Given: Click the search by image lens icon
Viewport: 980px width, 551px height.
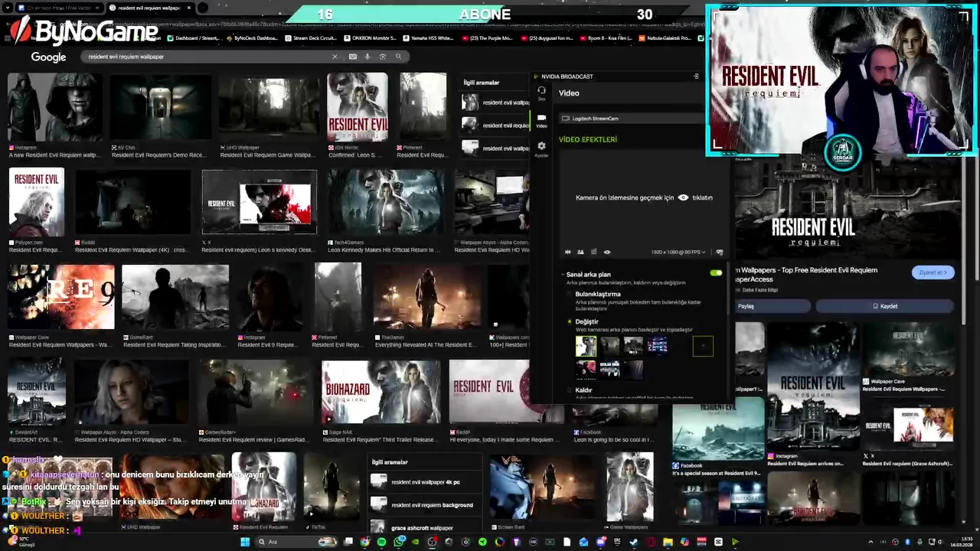Looking at the screenshot, I should [x=383, y=57].
